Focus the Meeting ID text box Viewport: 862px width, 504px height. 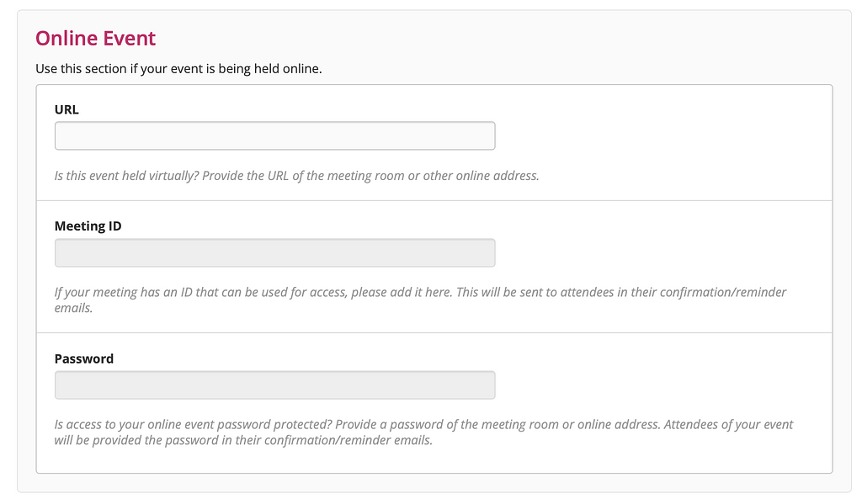point(274,253)
